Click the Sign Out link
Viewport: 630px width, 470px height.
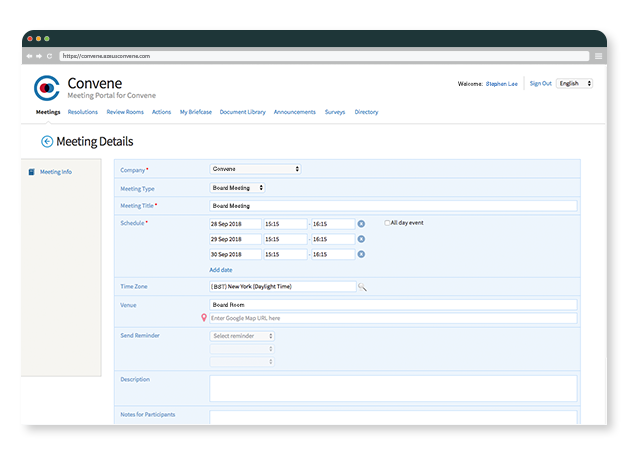point(541,84)
